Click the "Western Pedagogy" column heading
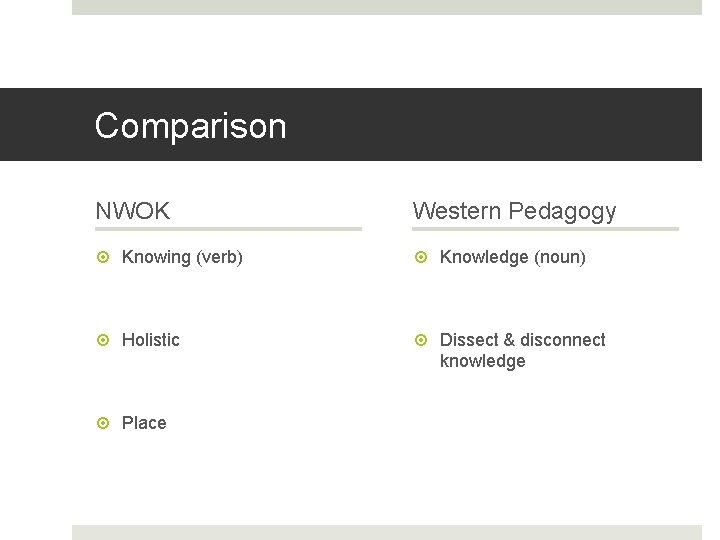Viewport: 720px width, 540px height. pyautogui.click(x=514, y=211)
